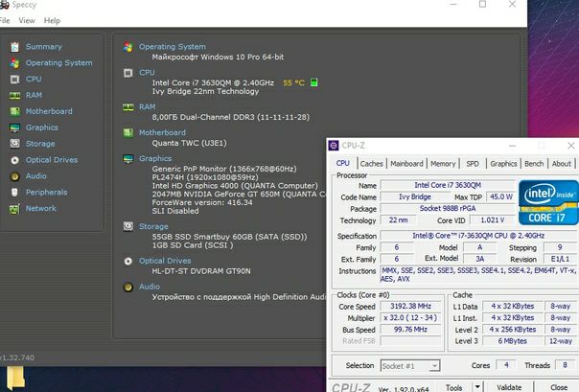The height and width of the screenshot is (392, 579).
Task: Click the CPU icon beside the CPU heading
Action: 128,73
